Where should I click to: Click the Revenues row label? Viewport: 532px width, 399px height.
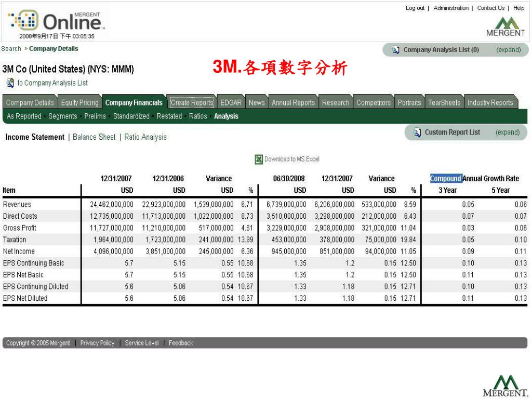17,205
